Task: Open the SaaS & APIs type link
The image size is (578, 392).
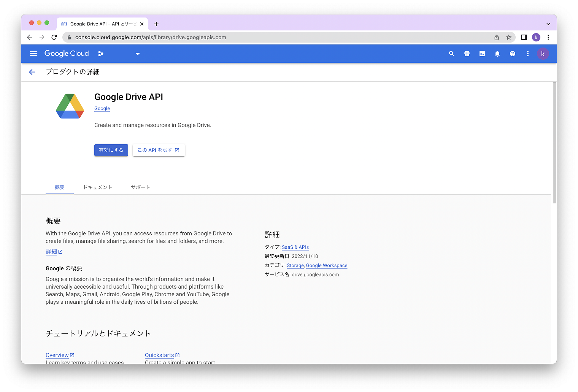Action: click(295, 247)
